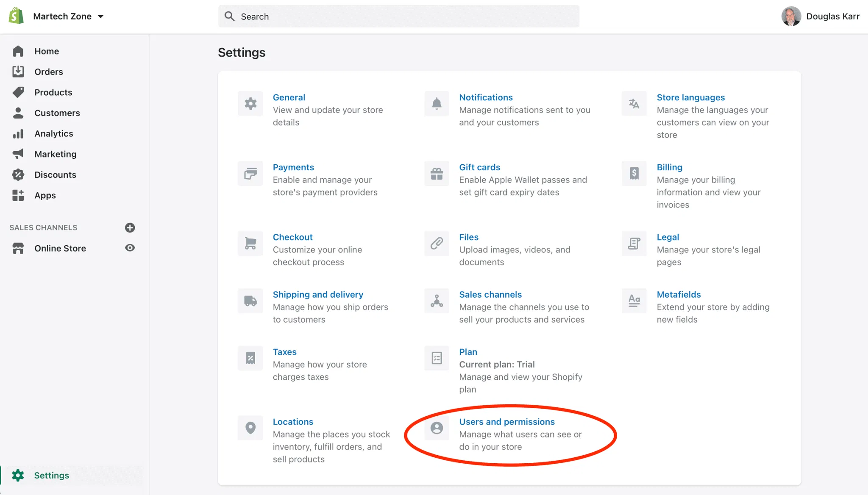Open Billing settings link

[x=669, y=167]
